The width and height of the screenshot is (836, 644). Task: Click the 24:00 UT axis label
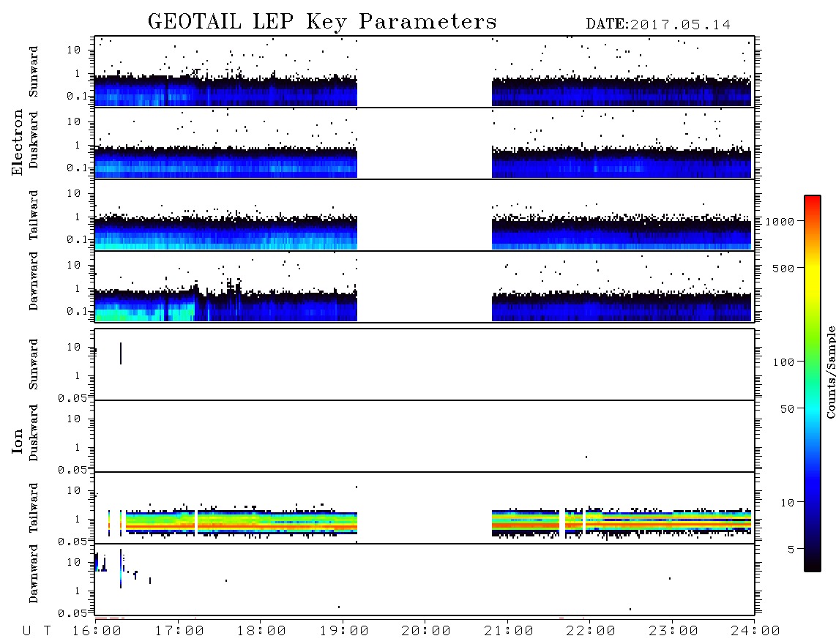point(755,632)
